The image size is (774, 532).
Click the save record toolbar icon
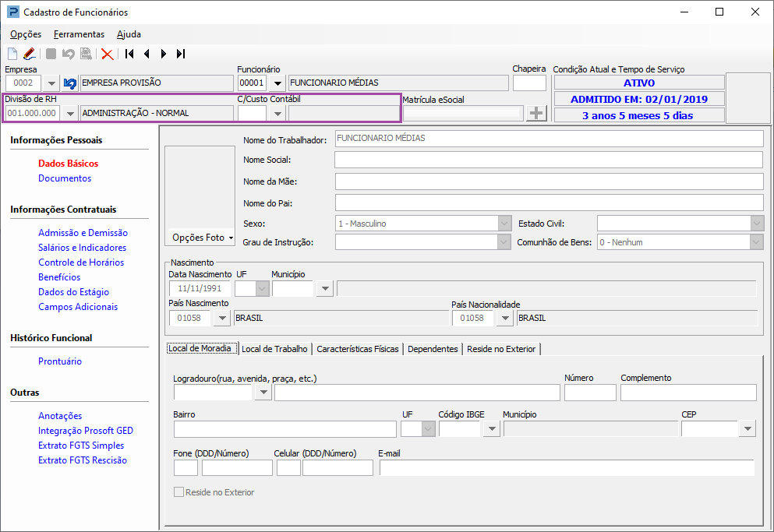tap(51, 53)
